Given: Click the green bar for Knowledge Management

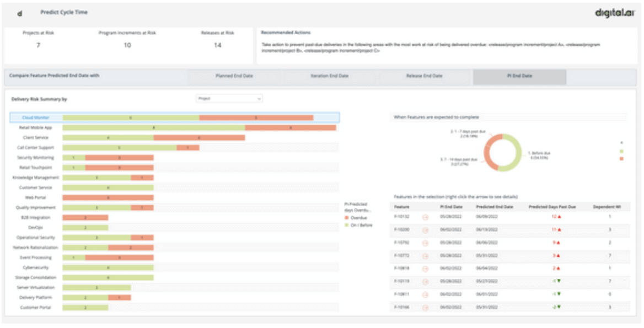Looking at the screenshot, I should pos(96,178).
